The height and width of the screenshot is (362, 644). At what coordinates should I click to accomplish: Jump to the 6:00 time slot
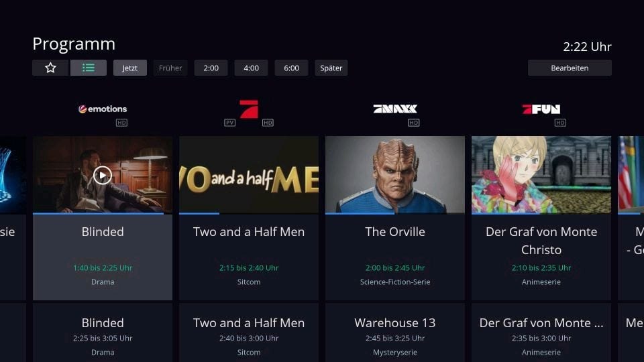coord(292,68)
